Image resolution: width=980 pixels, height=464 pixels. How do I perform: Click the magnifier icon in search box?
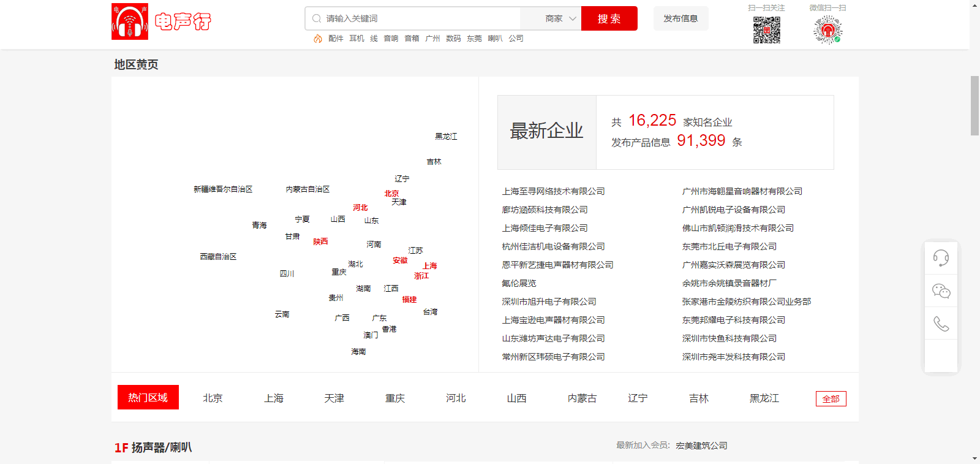click(x=317, y=18)
